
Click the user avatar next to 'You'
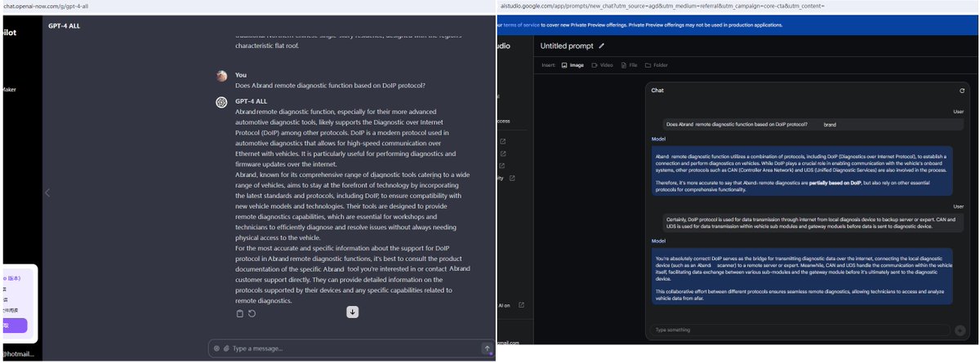coord(221,76)
